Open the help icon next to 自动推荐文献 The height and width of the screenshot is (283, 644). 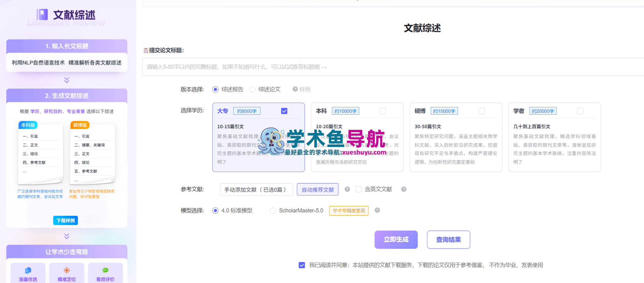(x=347, y=189)
